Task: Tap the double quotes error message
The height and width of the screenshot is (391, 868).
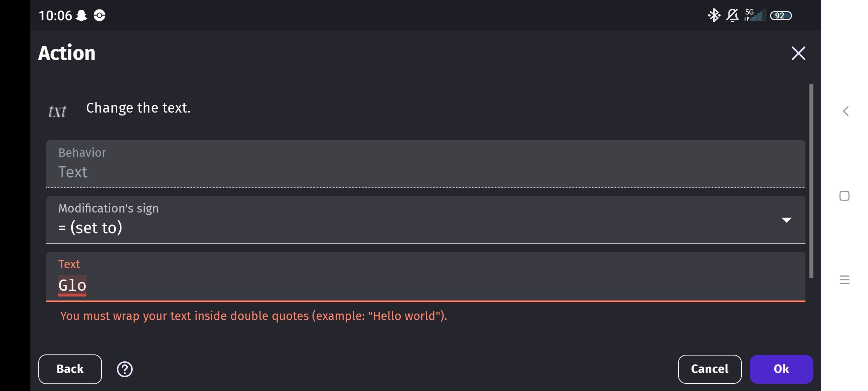Action: coord(253,316)
